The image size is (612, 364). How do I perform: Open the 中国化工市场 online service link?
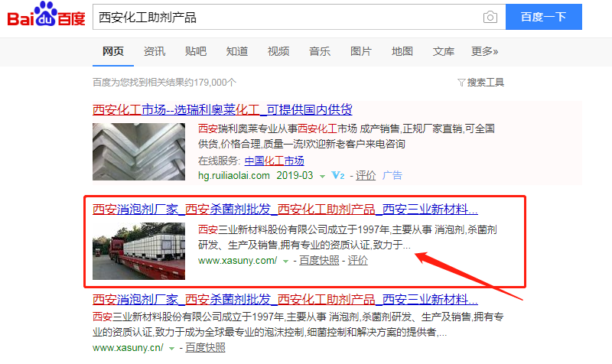click(274, 161)
